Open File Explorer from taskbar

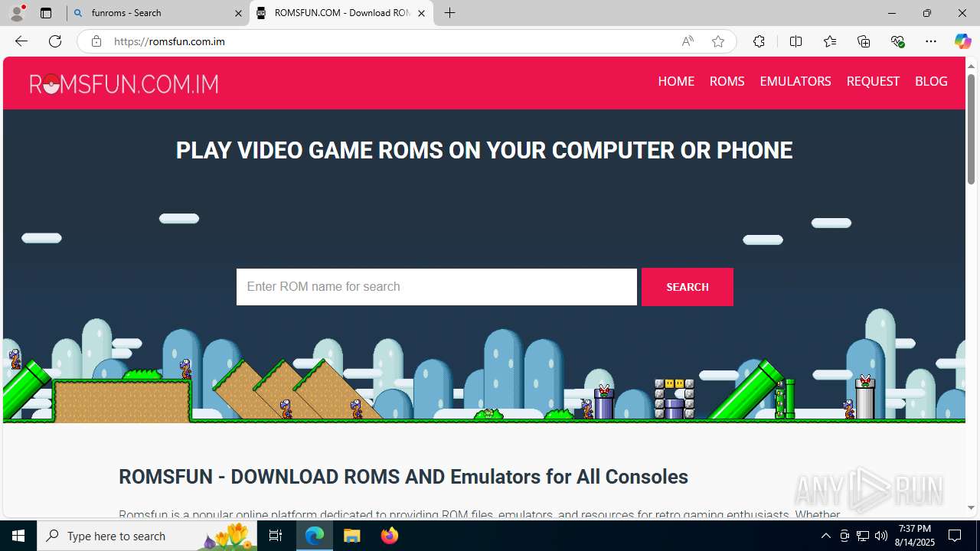click(351, 536)
